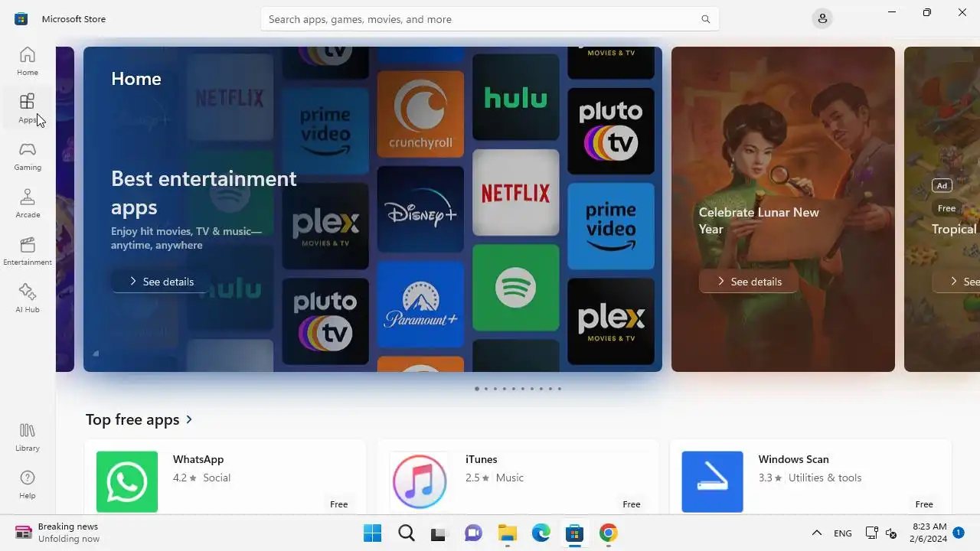Open the Library page

[28, 437]
